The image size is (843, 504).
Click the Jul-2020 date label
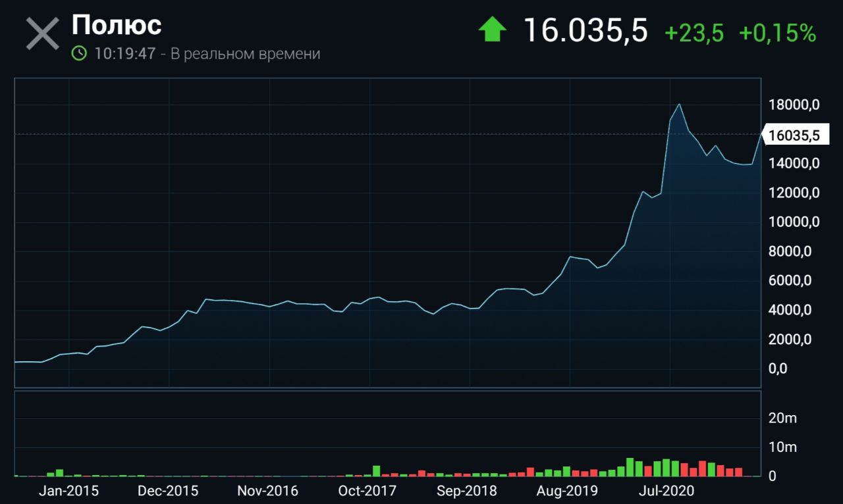click(x=666, y=491)
